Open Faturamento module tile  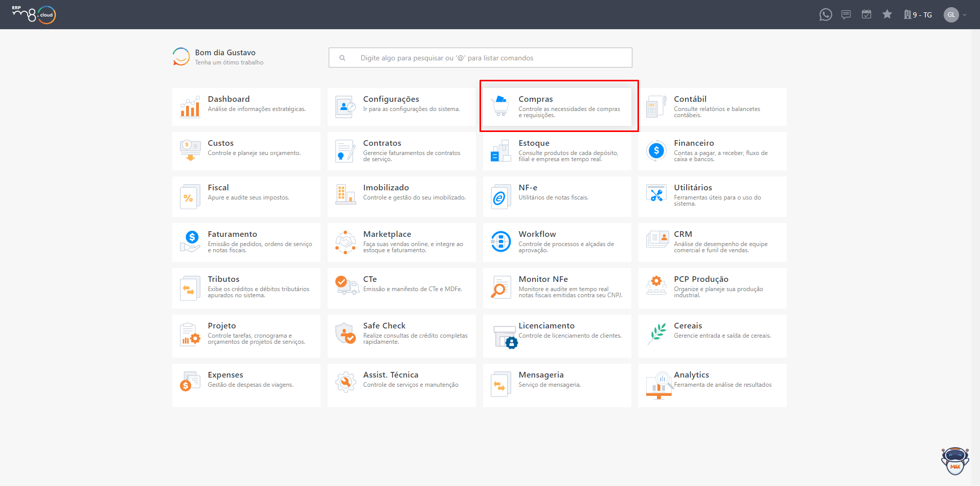pyautogui.click(x=246, y=242)
